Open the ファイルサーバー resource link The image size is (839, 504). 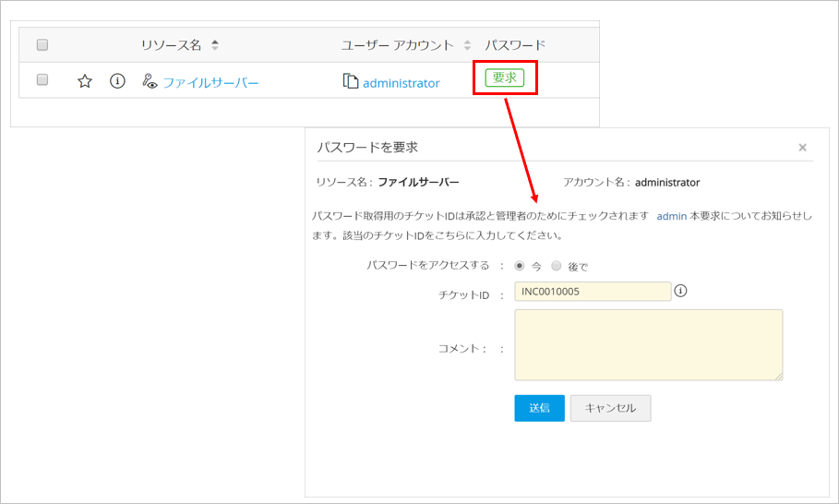coord(210,83)
